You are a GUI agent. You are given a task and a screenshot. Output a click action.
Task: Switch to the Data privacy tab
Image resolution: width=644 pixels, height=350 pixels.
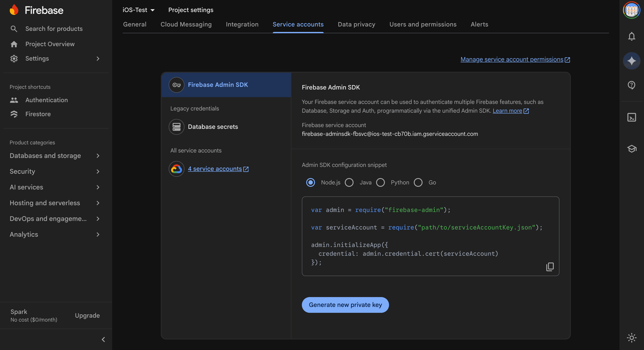tap(357, 24)
